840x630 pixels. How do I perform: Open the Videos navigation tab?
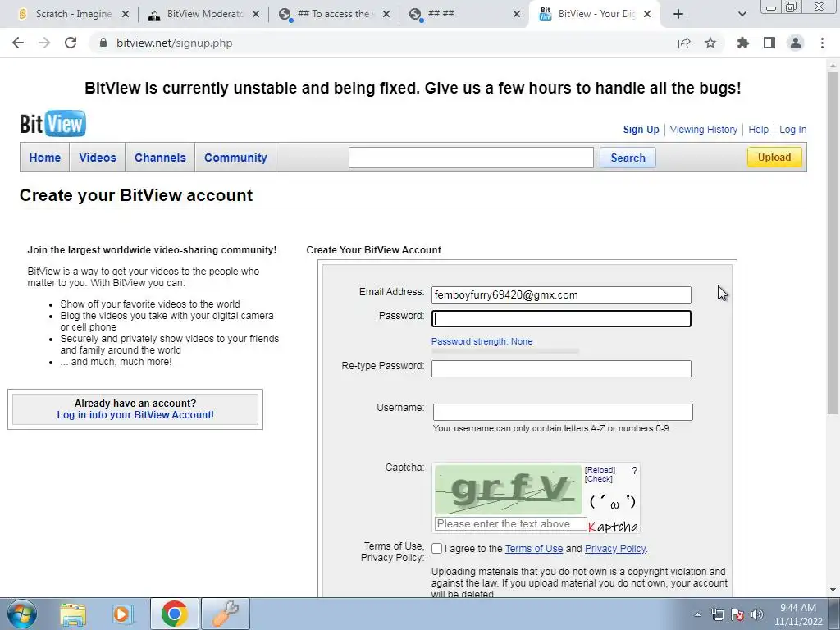98,157
